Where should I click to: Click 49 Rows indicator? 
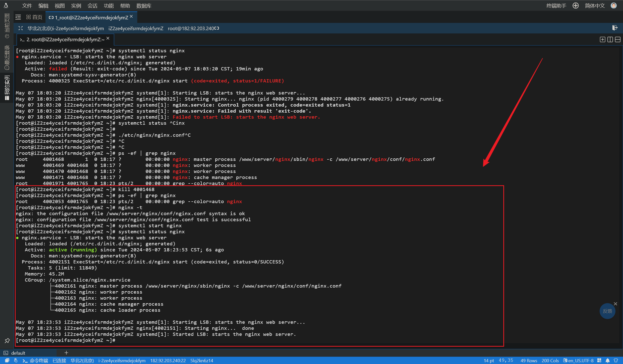(528, 360)
